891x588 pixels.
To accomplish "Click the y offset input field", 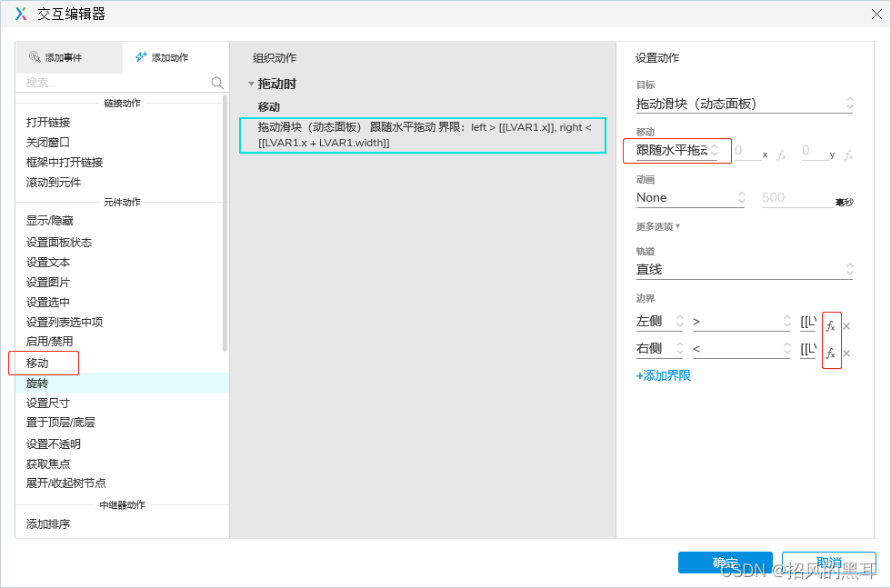I will point(815,151).
